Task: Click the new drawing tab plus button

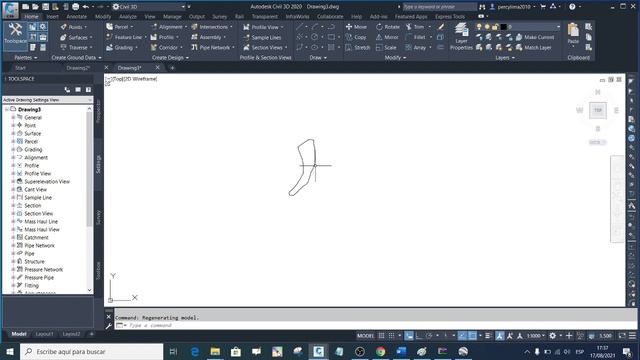Action: click(172, 68)
